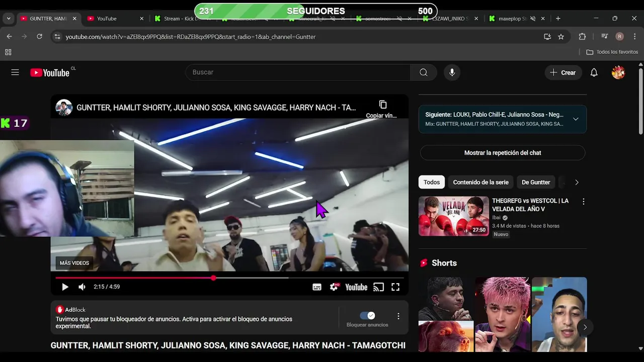Cast the video to a device

pos(378,287)
